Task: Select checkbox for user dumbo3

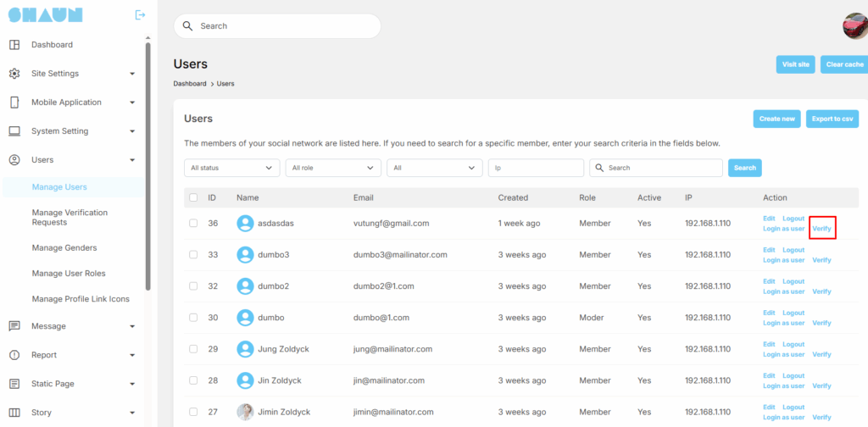Action: tap(193, 254)
